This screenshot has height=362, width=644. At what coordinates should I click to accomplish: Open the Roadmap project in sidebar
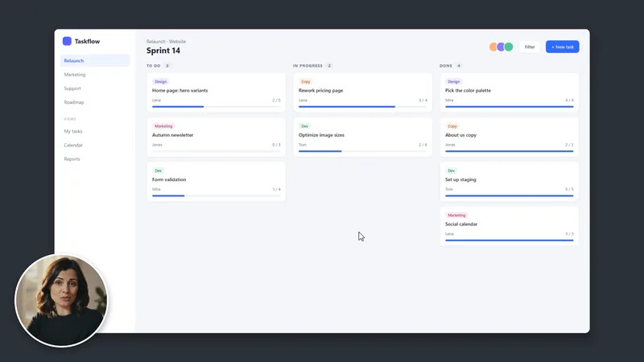tap(74, 102)
